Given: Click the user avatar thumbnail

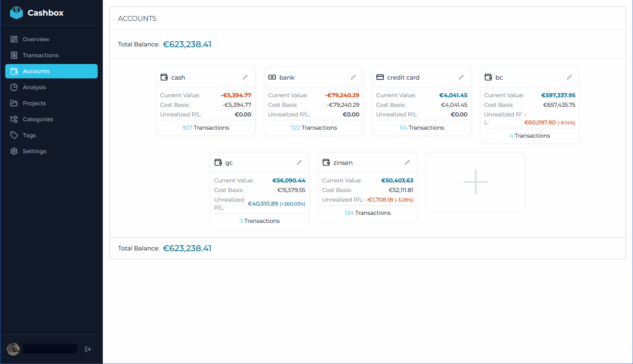Looking at the screenshot, I should 13,349.
